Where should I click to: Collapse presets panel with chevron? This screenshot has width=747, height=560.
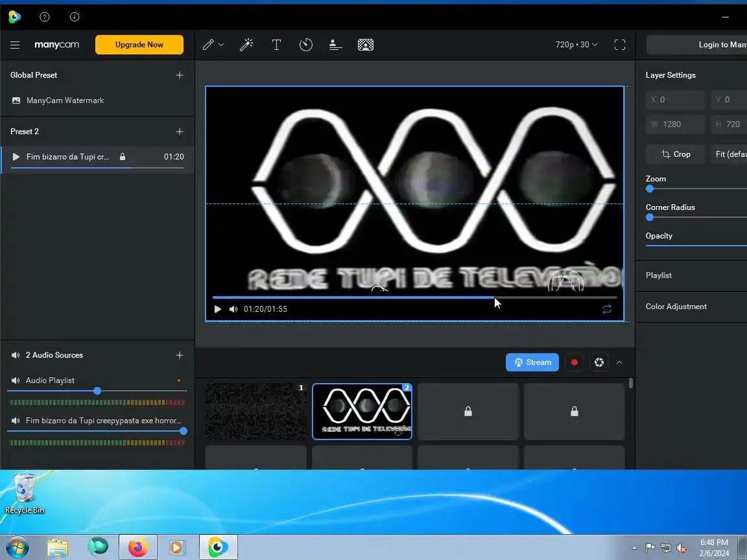pos(619,362)
